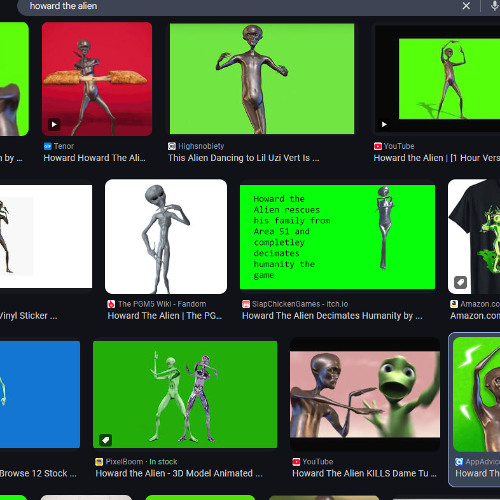Click play badge on the 1 Hour Version video
500x500 pixels.
click(384, 124)
